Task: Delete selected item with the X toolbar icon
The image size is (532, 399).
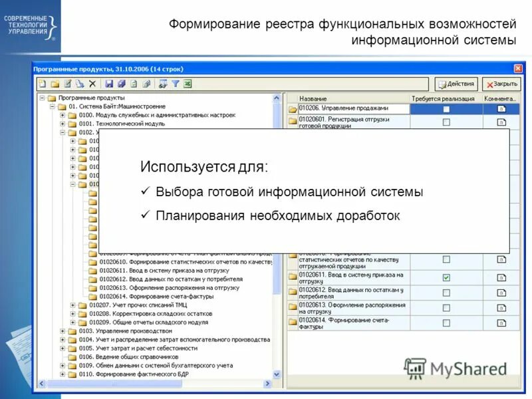Action: click(x=92, y=84)
